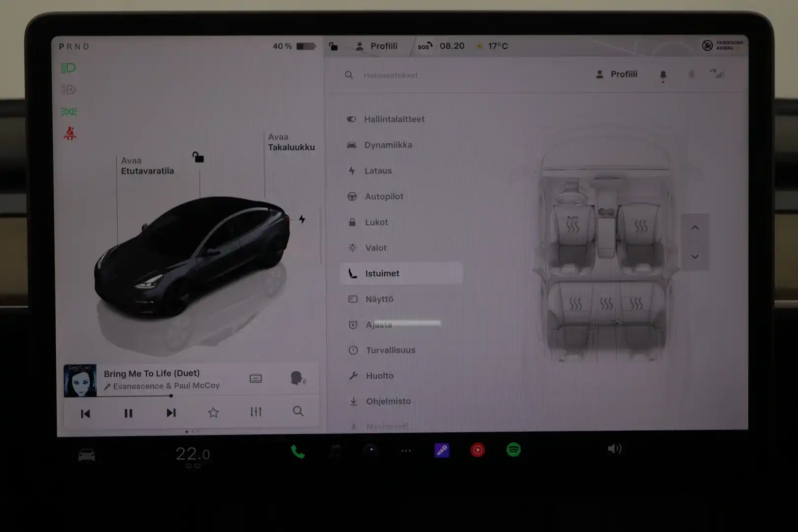Open the music note media app
Image resolution: width=798 pixels, height=532 pixels.
tap(334, 450)
